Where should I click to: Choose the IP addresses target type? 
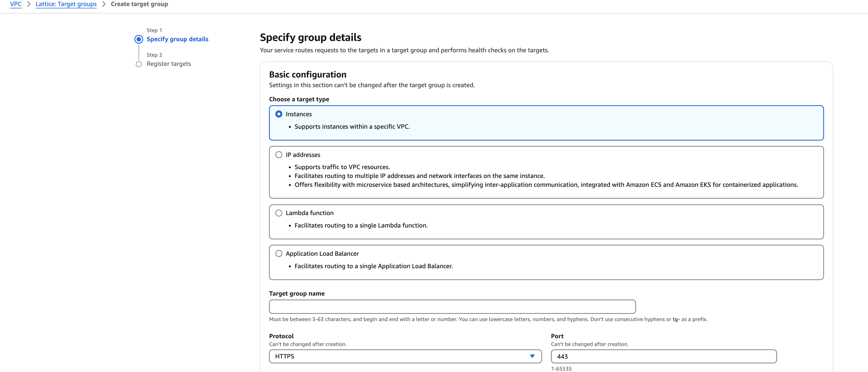coord(279,155)
